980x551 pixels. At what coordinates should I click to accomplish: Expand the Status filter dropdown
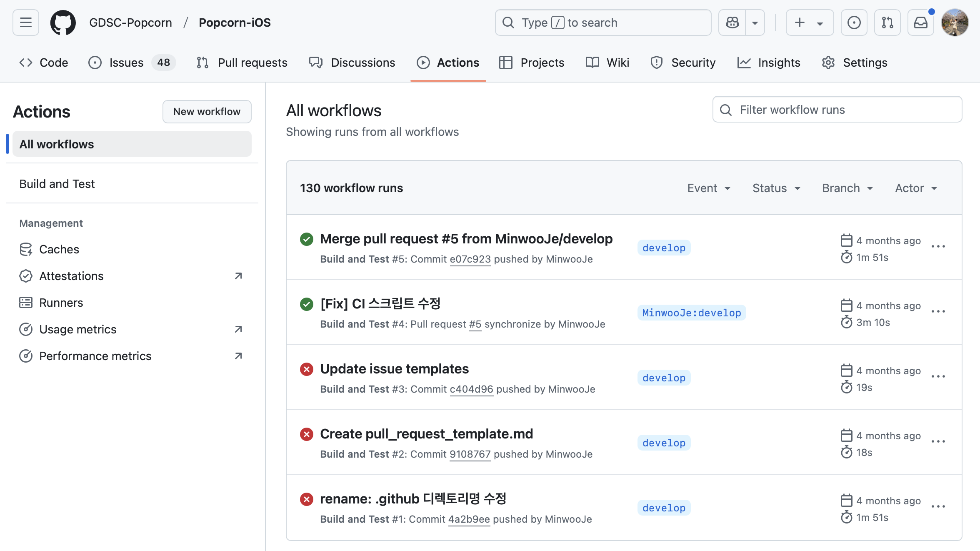click(776, 188)
